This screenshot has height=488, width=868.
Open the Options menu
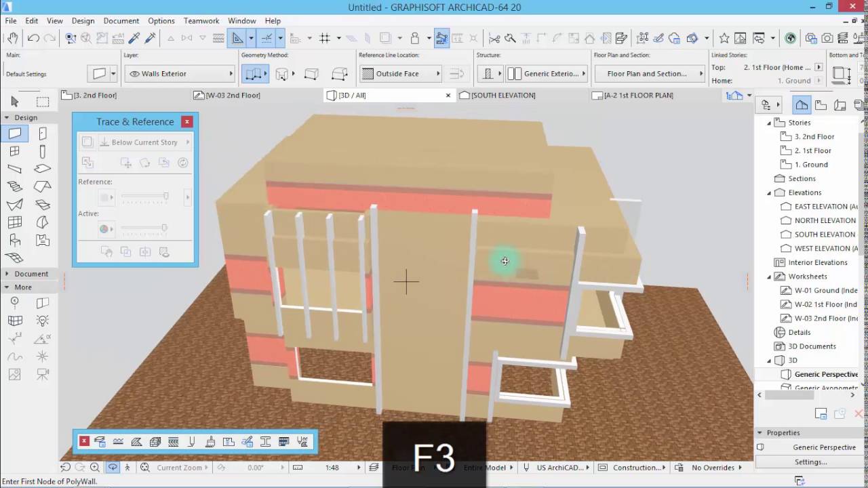point(161,21)
